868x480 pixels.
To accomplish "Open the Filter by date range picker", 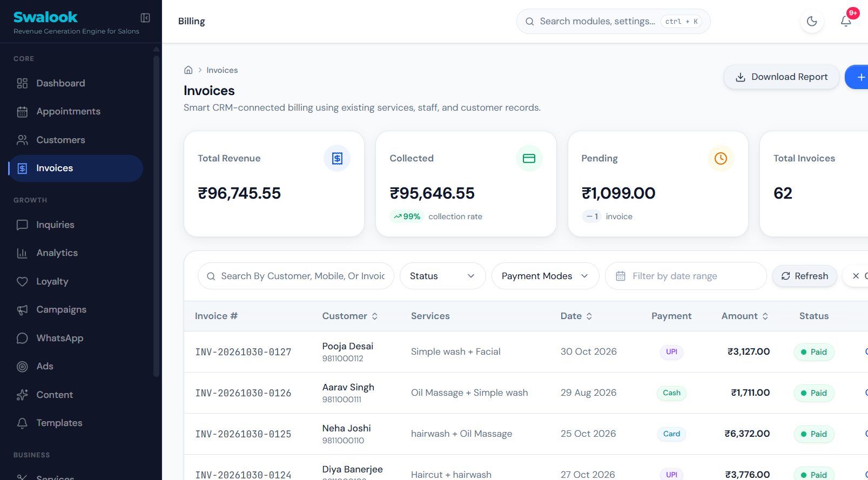I will 686,276.
